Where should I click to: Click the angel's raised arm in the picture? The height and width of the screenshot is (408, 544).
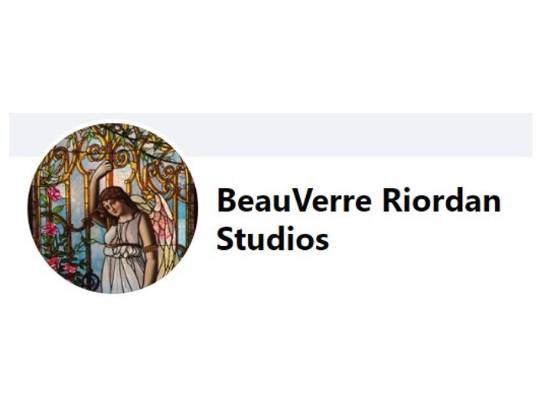coord(99,179)
